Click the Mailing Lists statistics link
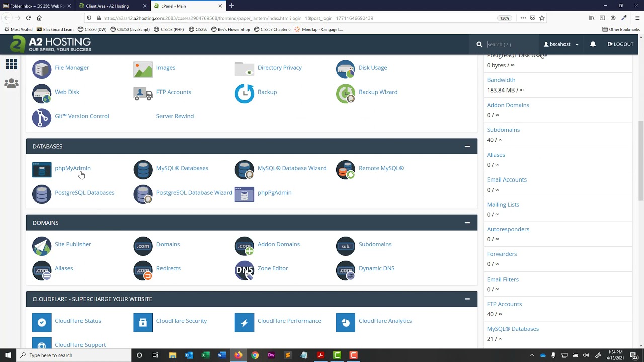Screen dimensions: 644x362 (503, 204)
